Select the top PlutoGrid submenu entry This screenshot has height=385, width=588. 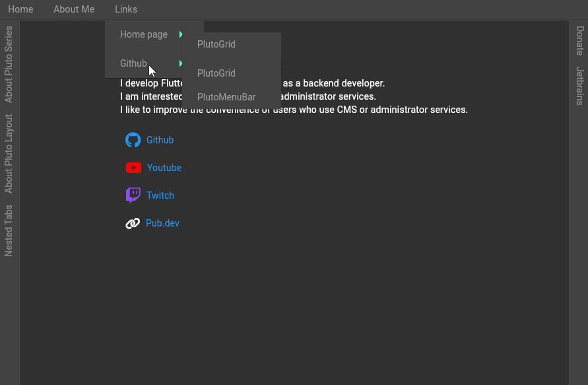click(216, 44)
